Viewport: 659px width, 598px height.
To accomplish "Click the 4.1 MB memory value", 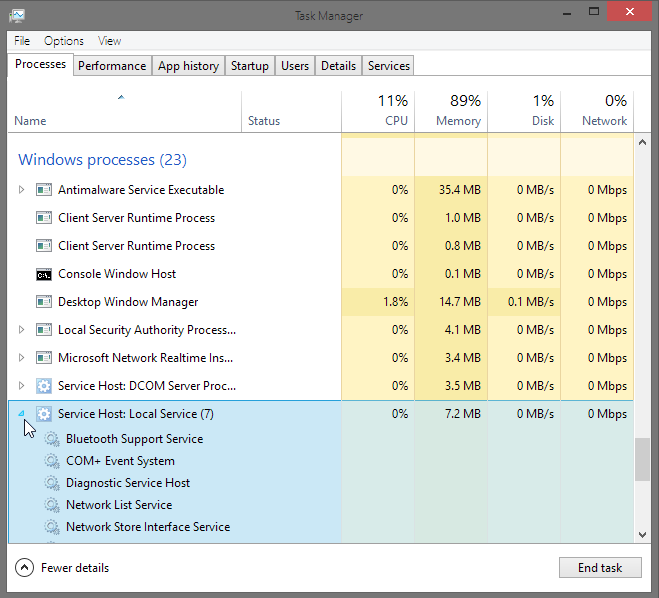I will [463, 330].
